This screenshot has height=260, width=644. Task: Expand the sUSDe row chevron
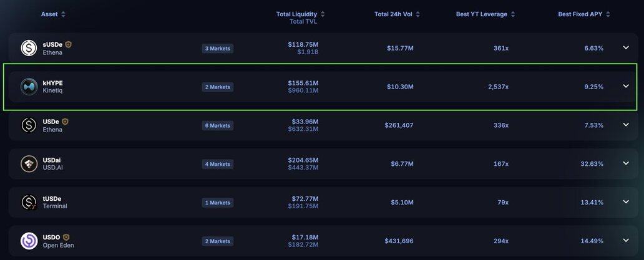coord(626,47)
